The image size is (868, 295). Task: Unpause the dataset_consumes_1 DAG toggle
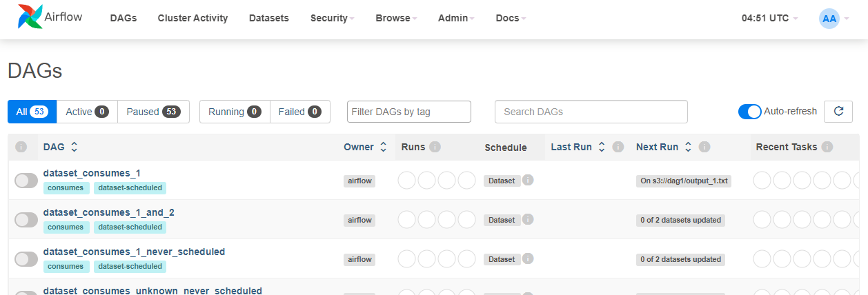click(x=26, y=181)
